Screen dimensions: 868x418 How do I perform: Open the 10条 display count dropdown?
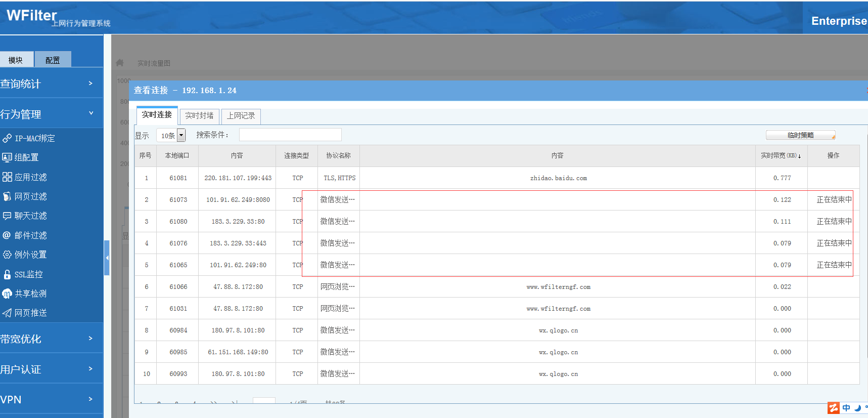181,135
